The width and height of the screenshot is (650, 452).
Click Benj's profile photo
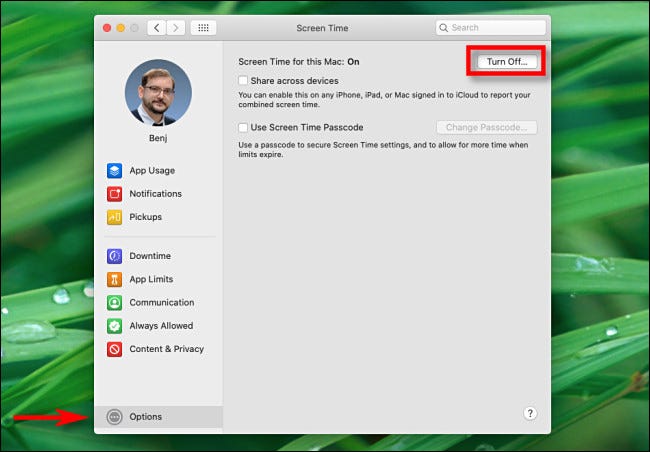point(158,92)
